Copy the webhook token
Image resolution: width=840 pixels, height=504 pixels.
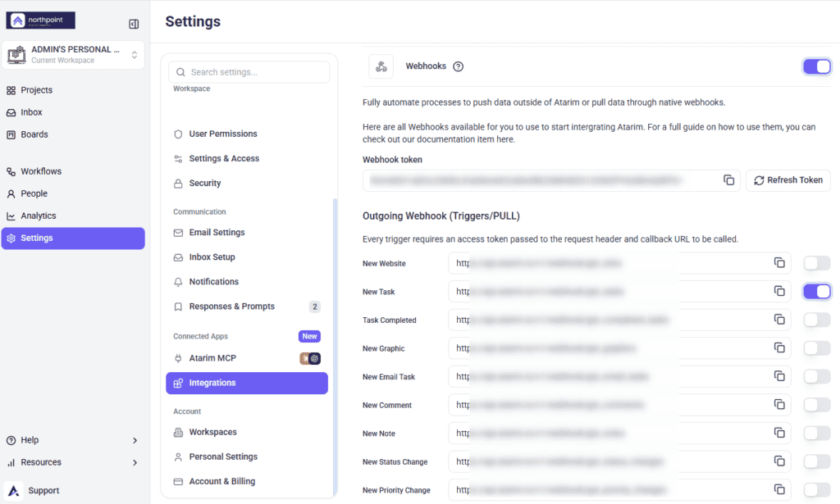[728, 180]
